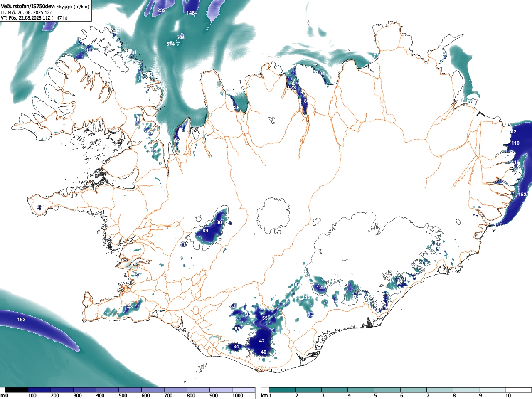Click the '500' tick on meter legend

123,396
